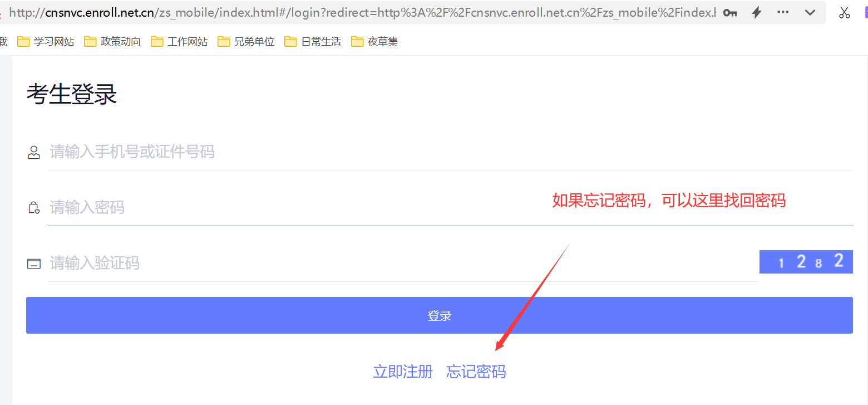This screenshot has width=868, height=405.
Task: Click the 忘记密码 forgot password link
Action: point(476,372)
